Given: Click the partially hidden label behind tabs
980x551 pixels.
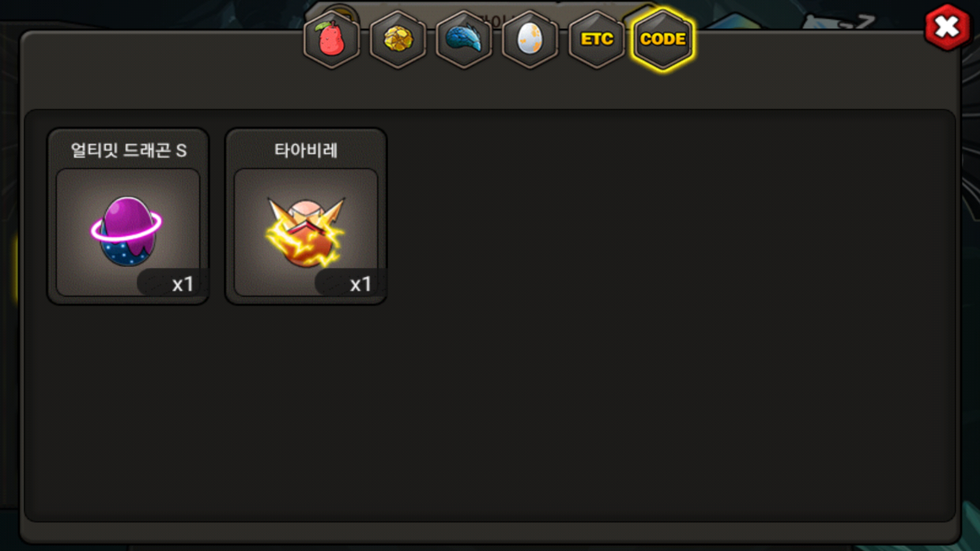Looking at the screenshot, I should point(495,20).
